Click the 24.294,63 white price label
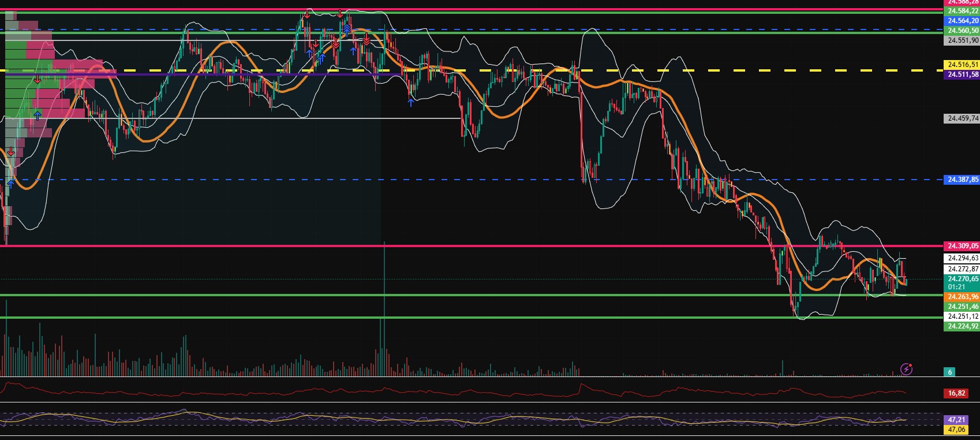Image resolution: width=980 pixels, height=440 pixels. pyautogui.click(x=962, y=258)
